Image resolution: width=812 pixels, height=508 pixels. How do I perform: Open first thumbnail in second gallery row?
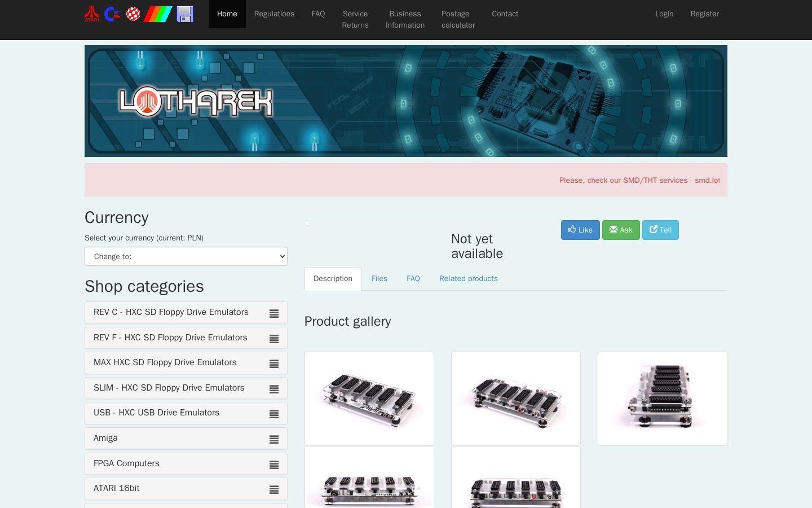point(369,478)
